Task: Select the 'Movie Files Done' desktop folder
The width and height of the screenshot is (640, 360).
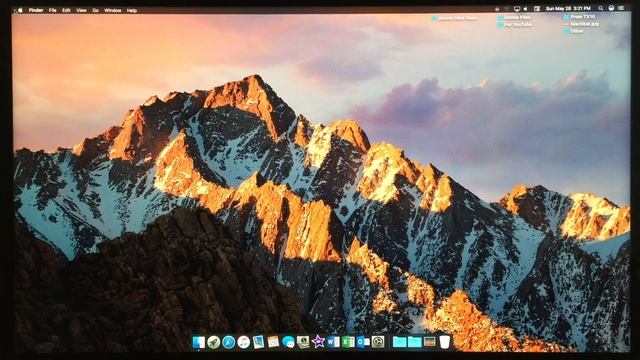Action: tap(455, 18)
